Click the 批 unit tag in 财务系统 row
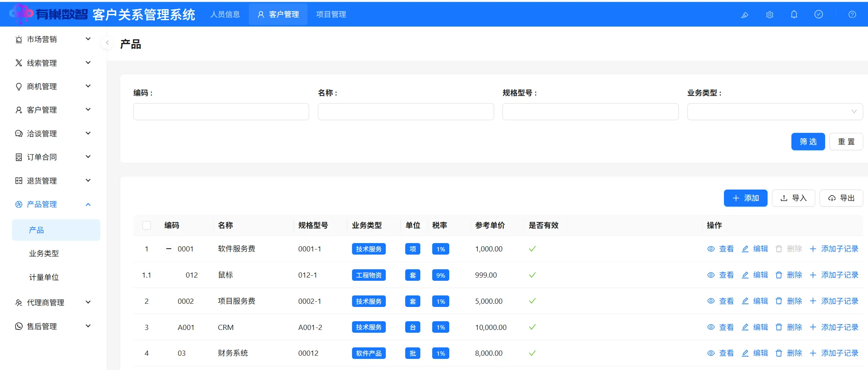 point(413,353)
